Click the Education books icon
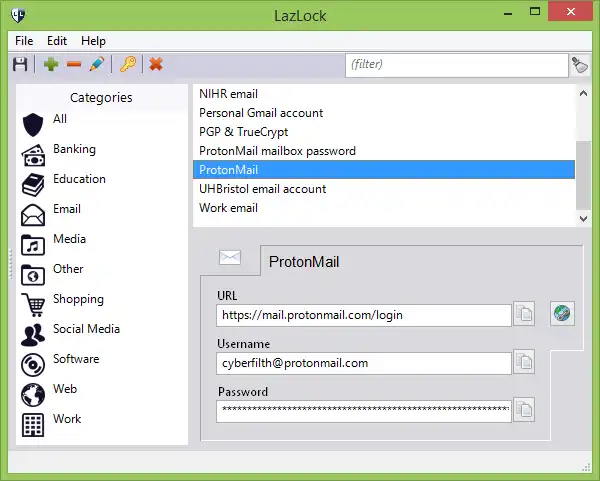The height and width of the screenshot is (481, 600). pyautogui.click(x=33, y=185)
